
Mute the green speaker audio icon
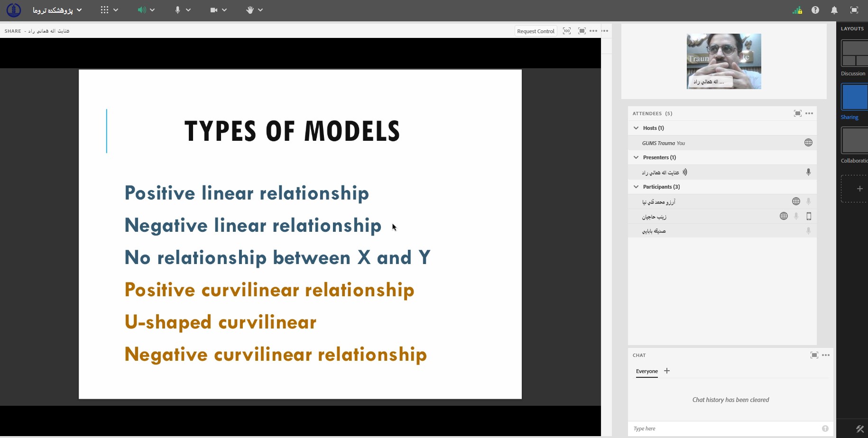[x=141, y=10]
